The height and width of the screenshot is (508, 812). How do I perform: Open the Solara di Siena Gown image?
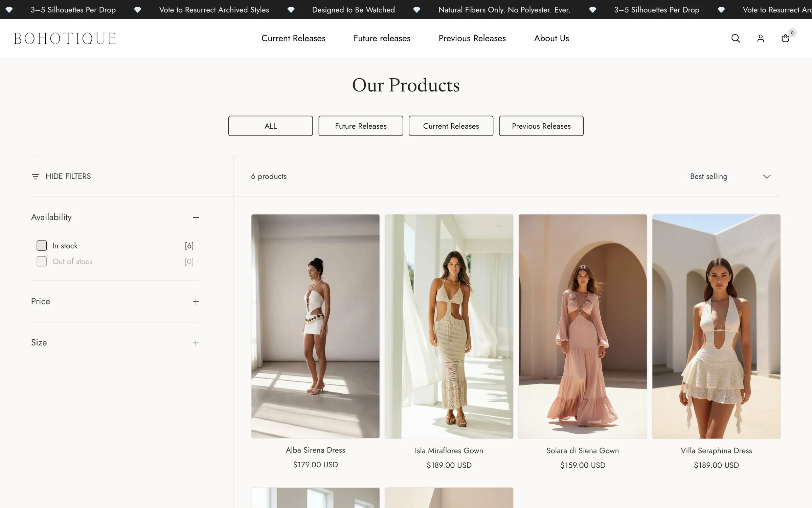[583, 326]
